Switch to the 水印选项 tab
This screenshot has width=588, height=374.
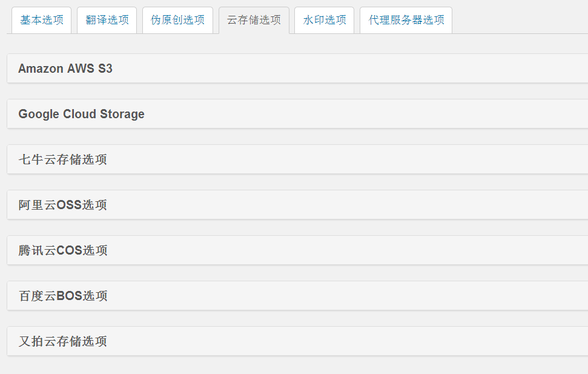[x=323, y=19]
